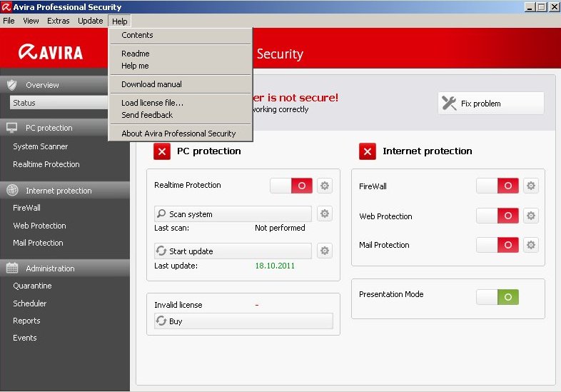Close the open Help menu
The image size is (561, 392).
click(119, 21)
